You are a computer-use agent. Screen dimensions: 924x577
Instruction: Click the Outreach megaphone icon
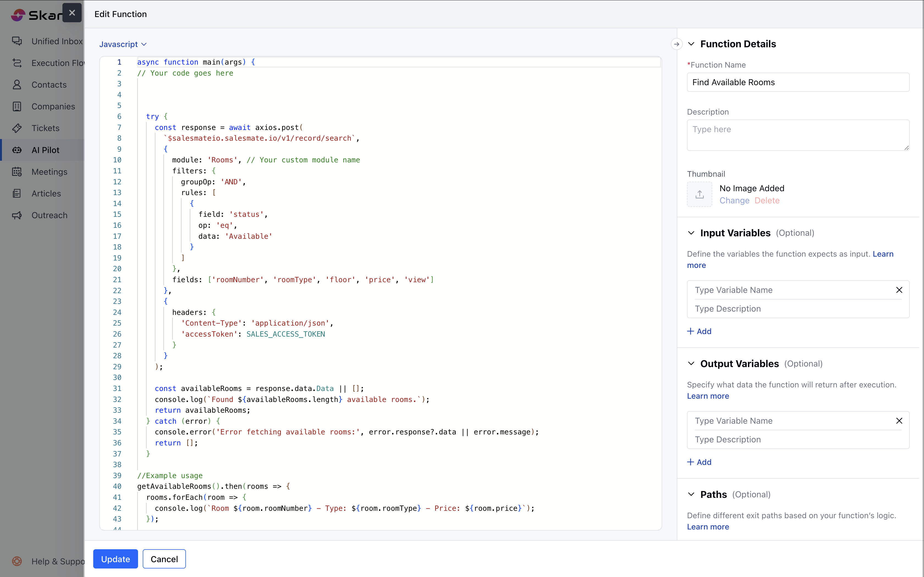click(17, 215)
